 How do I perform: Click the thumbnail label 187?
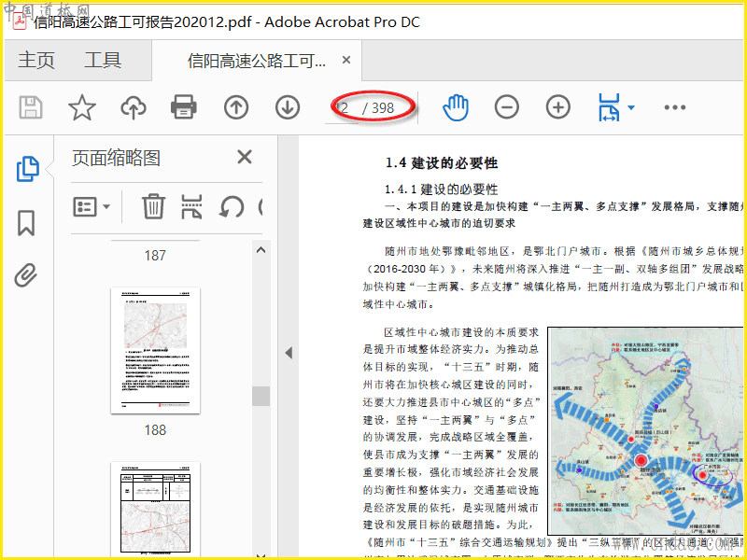[155, 256]
